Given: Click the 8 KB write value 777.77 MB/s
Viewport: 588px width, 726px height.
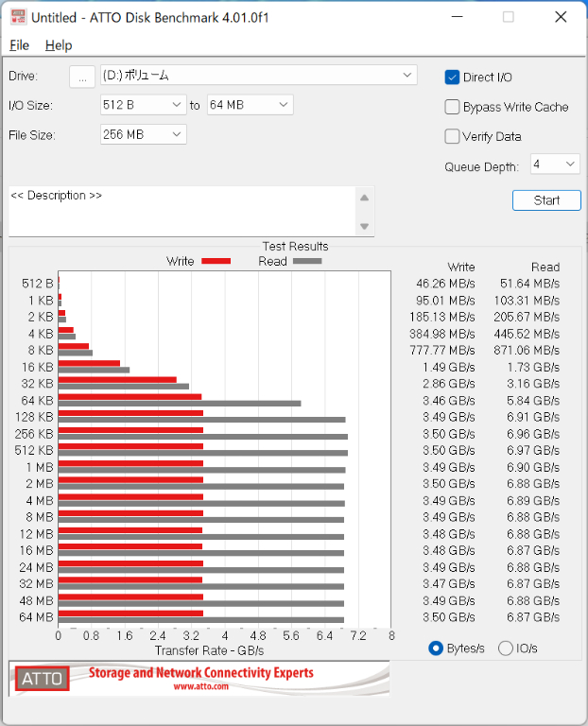Looking at the screenshot, I should coord(442,351).
